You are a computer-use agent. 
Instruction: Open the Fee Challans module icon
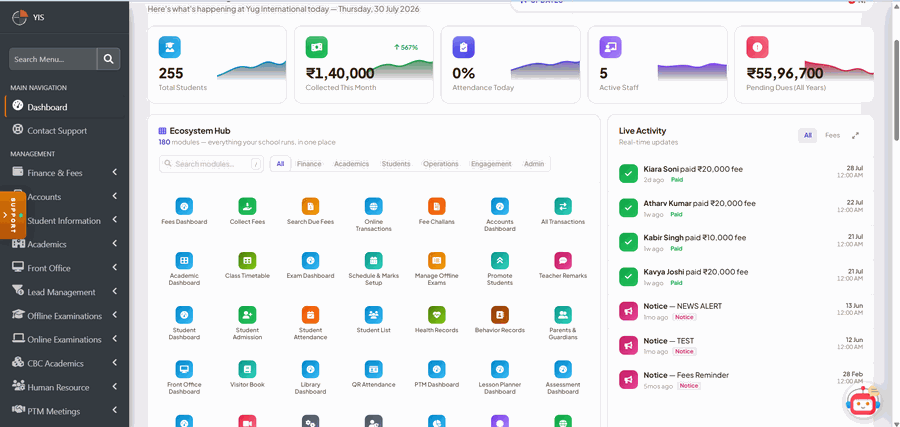pos(437,206)
